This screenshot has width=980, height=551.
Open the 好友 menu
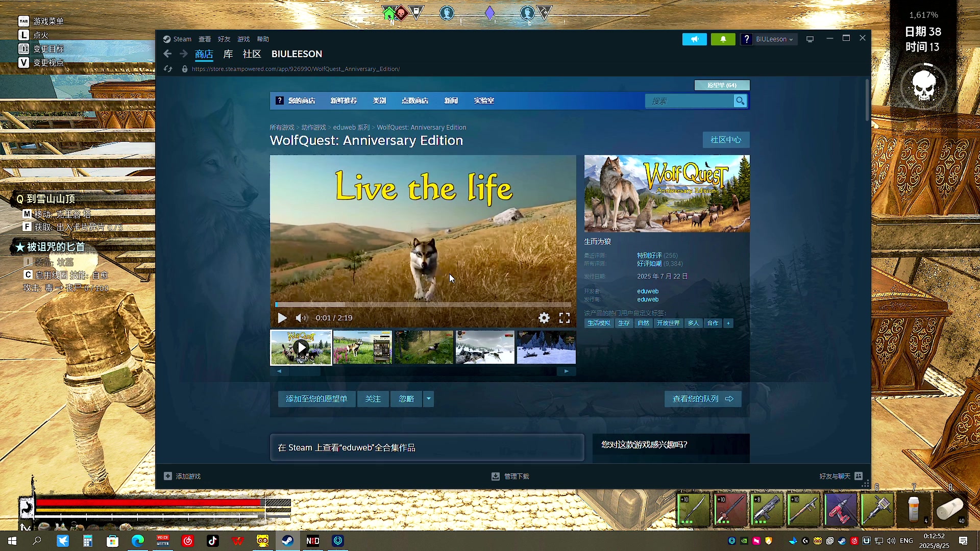click(x=224, y=39)
